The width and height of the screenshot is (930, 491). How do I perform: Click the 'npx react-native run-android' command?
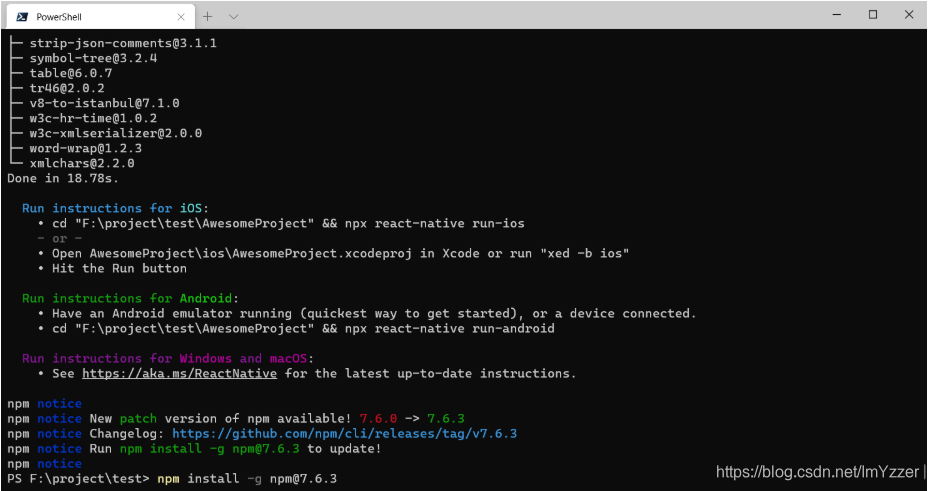pos(450,329)
